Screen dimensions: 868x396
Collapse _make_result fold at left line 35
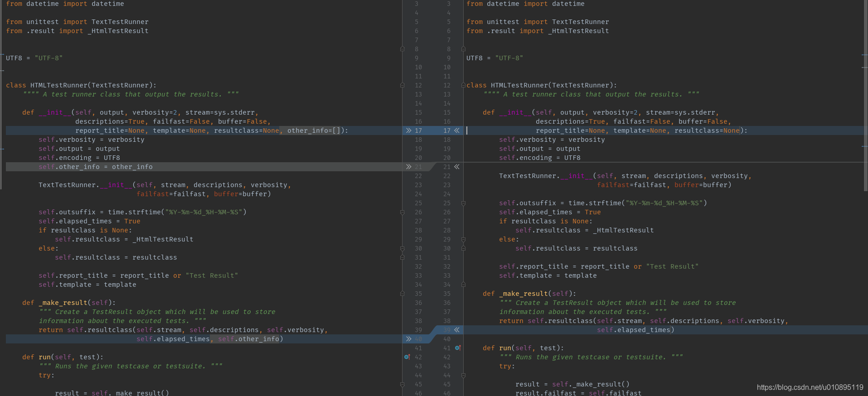402,294
